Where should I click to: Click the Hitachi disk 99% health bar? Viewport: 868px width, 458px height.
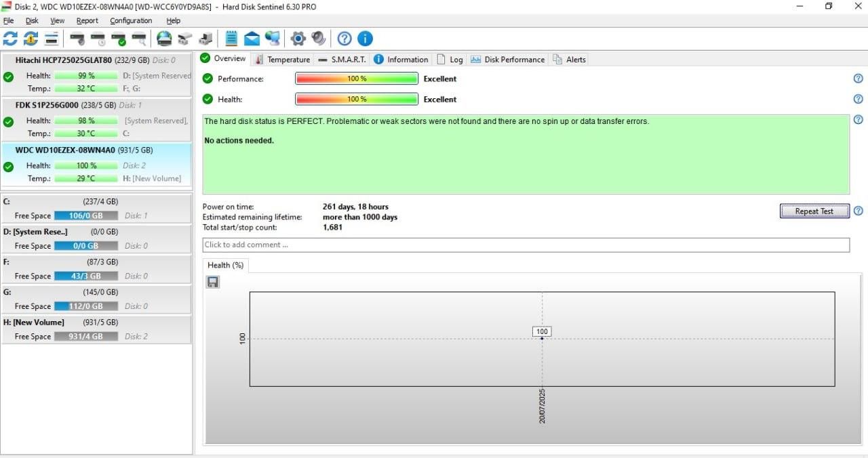(86, 76)
